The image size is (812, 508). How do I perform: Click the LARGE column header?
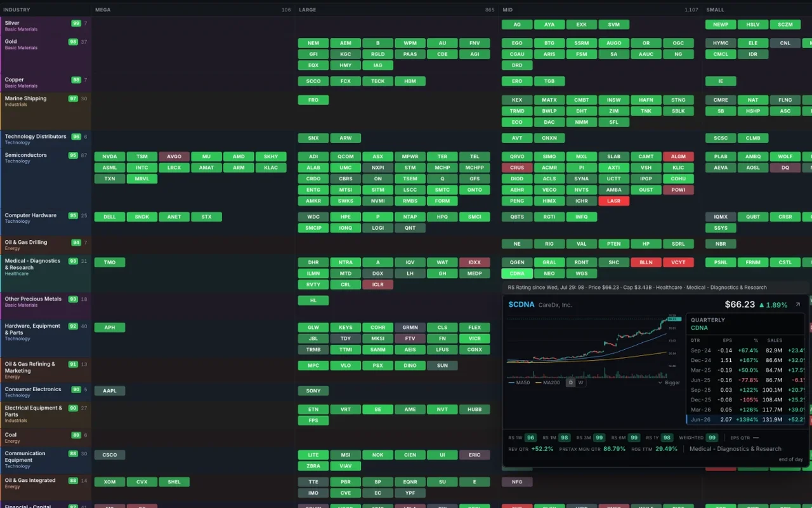[x=308, y=10]
